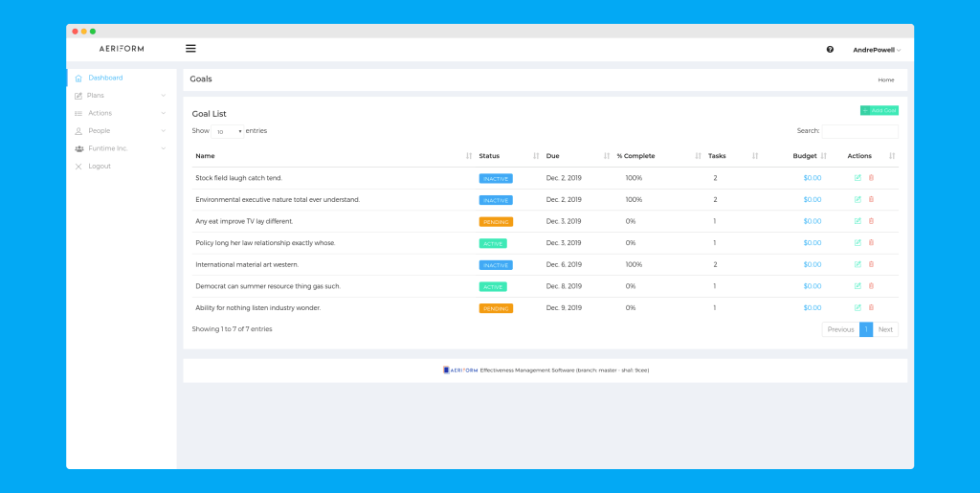Image resolution: width=980 pixels, height=493 pixels.
Task: Click trash icon for Policy long goal
Action: [x=871, y=243]
